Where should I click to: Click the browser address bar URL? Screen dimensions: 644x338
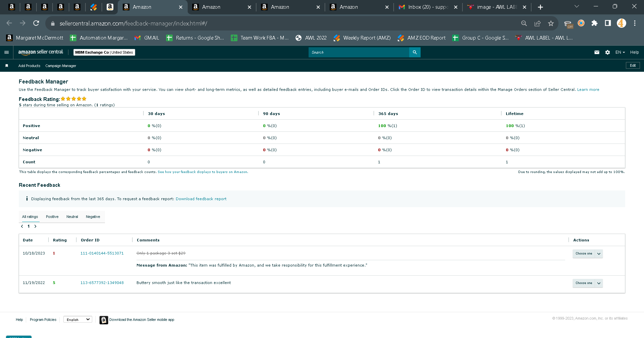(133, 23)
